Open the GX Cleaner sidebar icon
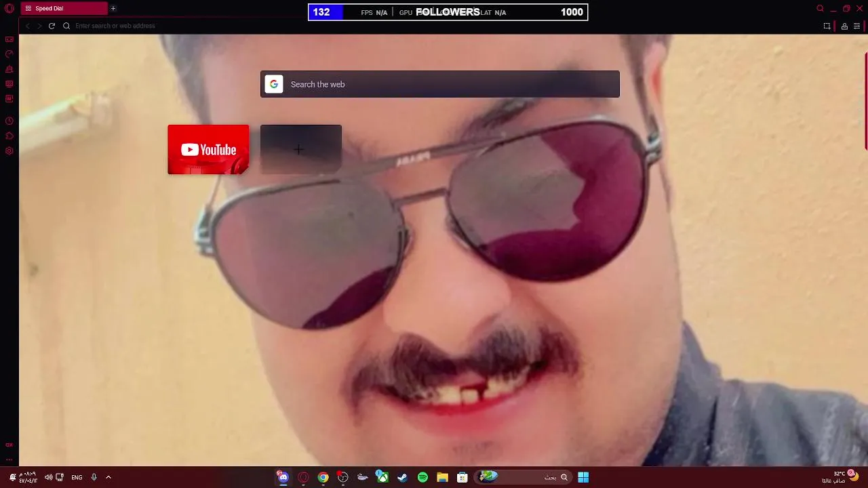 coord(9,69)
